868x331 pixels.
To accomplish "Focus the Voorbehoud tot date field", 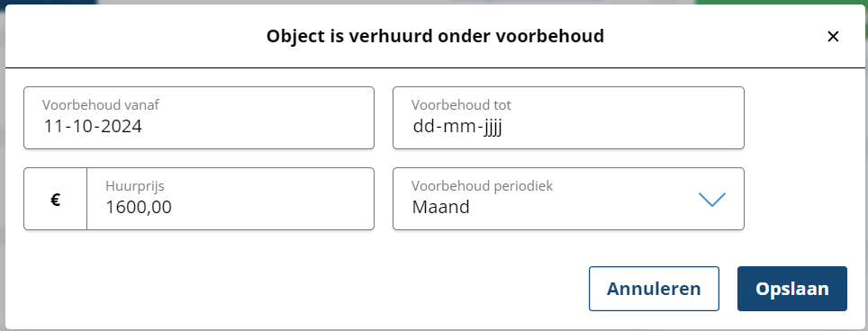I will pyautogui.click(x=568, y=118).
